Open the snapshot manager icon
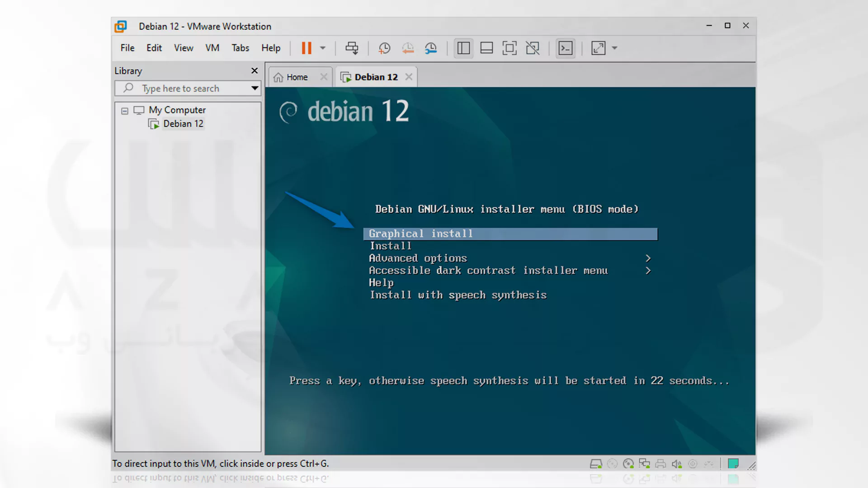 [x=431, y=48]
